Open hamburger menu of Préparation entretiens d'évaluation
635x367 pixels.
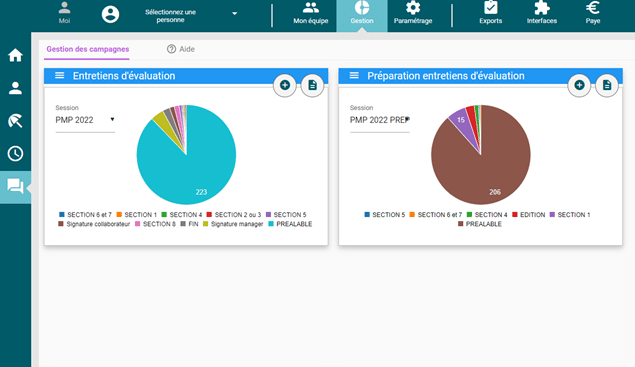coord(354,76)
